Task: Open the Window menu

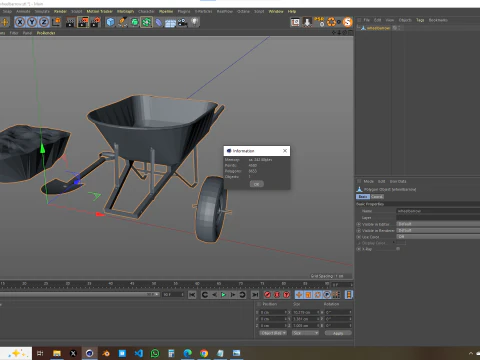Action: 276,11
